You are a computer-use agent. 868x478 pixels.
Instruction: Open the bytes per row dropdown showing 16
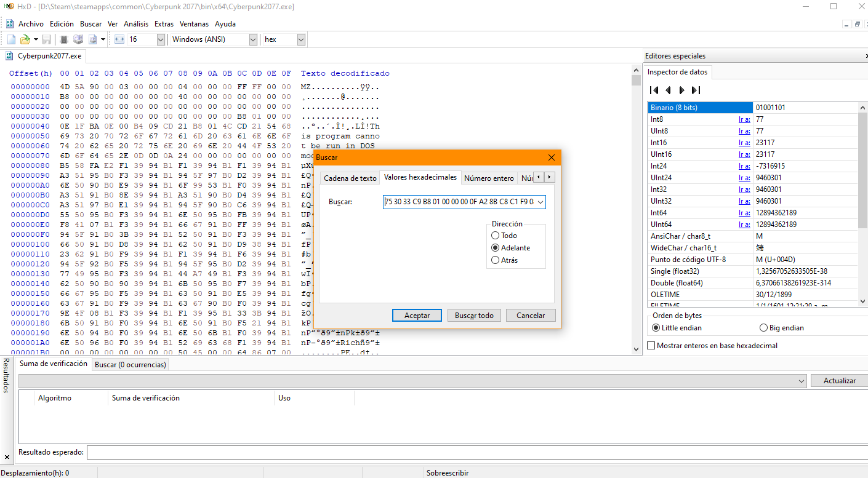coord(161,39)
